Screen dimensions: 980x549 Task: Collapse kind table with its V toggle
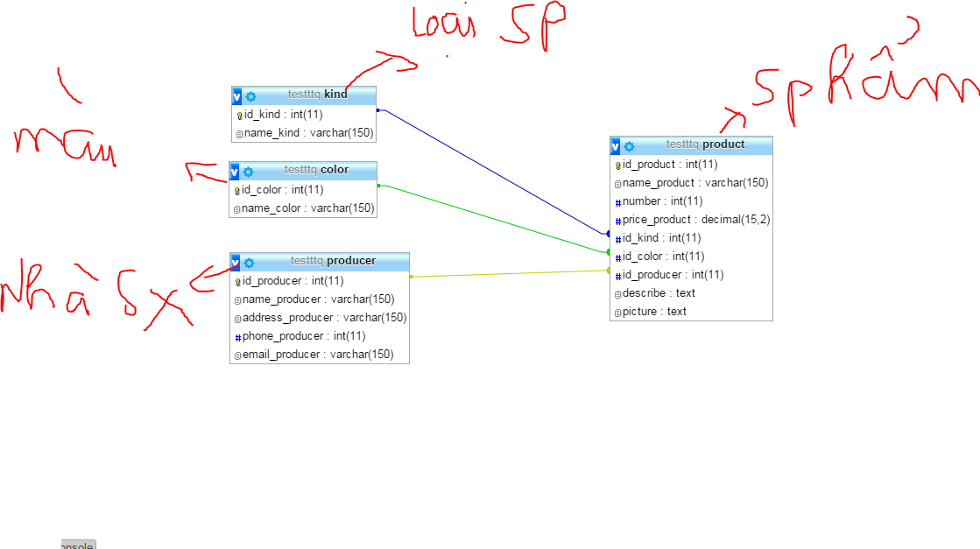tap(236, 96)
